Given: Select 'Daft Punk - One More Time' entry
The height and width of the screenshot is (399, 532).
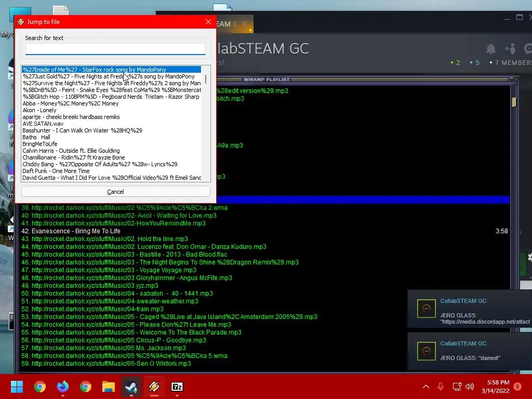Looking at the screenshot, I should (x=112, y=171).
